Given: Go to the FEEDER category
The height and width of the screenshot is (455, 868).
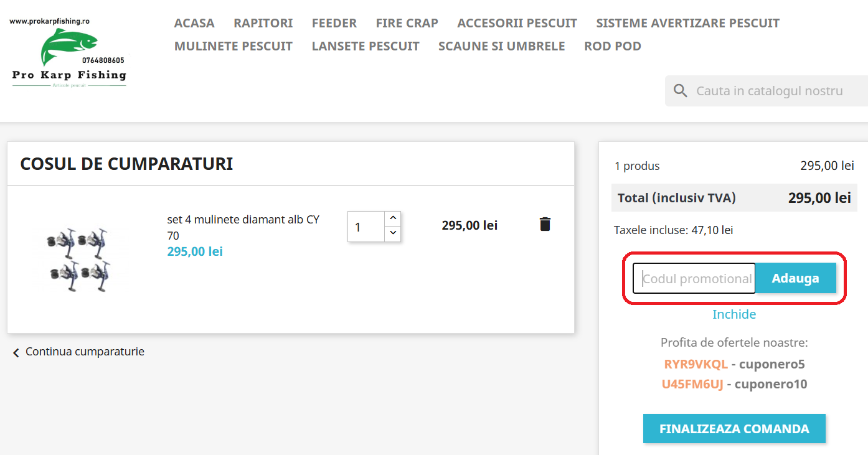Looking at the screenshot, I should pyautogui.click(x=334, y=23).
